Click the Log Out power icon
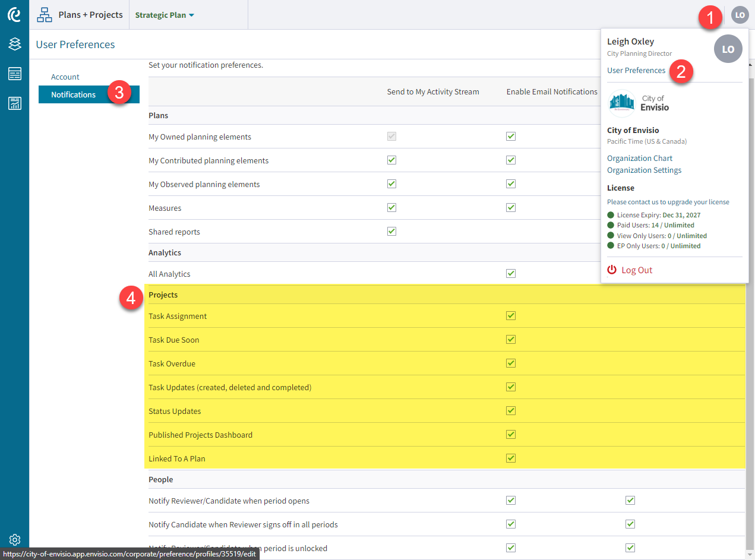This screenshot has height=560, width=755. tap(612, 270)
